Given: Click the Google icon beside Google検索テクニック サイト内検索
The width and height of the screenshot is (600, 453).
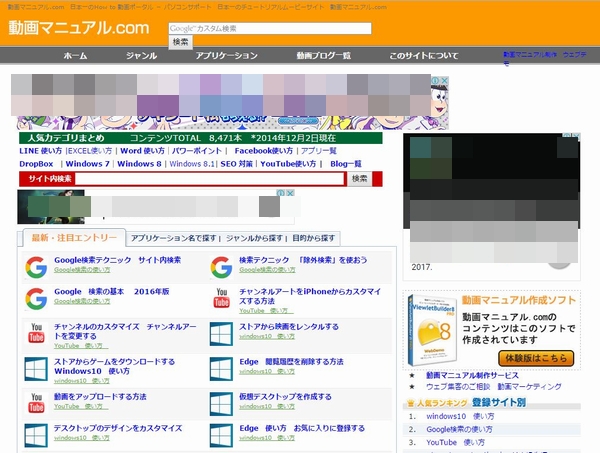Looking at the screenshot, I should (x=36, y=267).
